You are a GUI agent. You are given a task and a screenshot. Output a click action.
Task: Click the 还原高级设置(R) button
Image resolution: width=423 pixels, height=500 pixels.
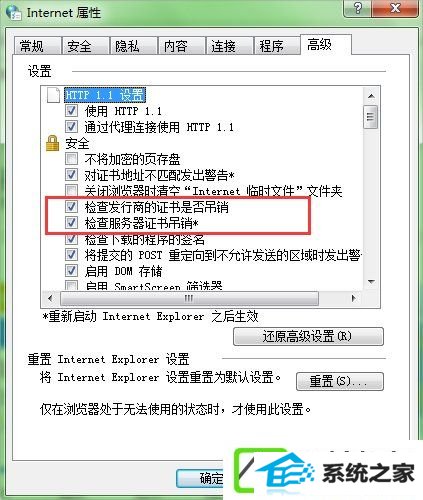(308, 336)
